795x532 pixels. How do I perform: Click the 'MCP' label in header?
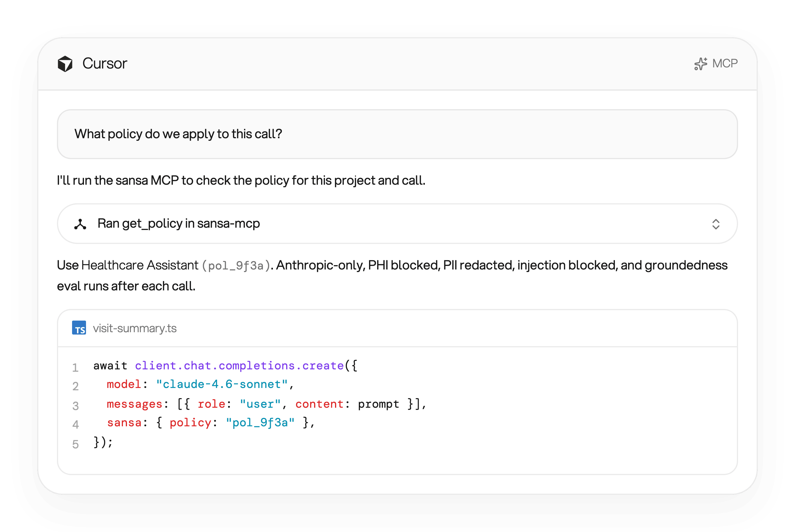[725, 63]
